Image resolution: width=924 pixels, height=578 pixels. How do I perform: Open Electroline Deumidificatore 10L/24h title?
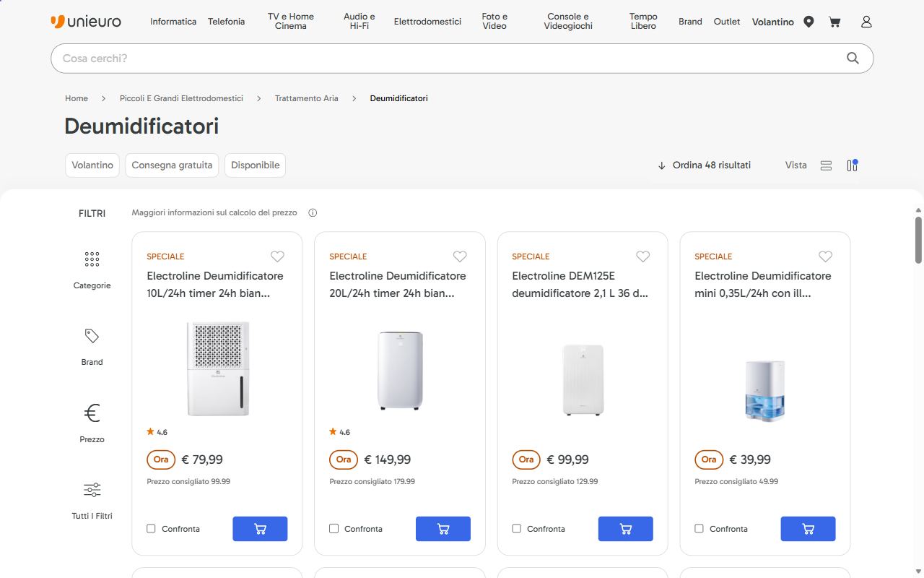[x=215, y=285]
